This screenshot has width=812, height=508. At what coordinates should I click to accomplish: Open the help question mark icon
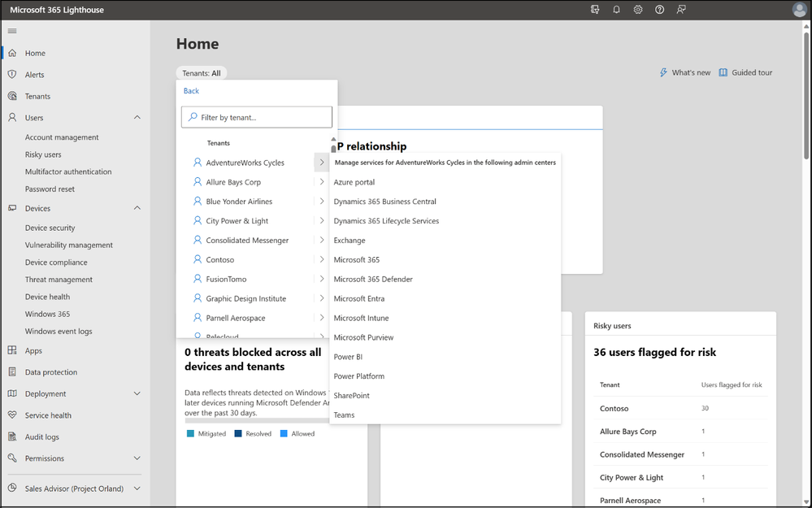tap(659, 10)
